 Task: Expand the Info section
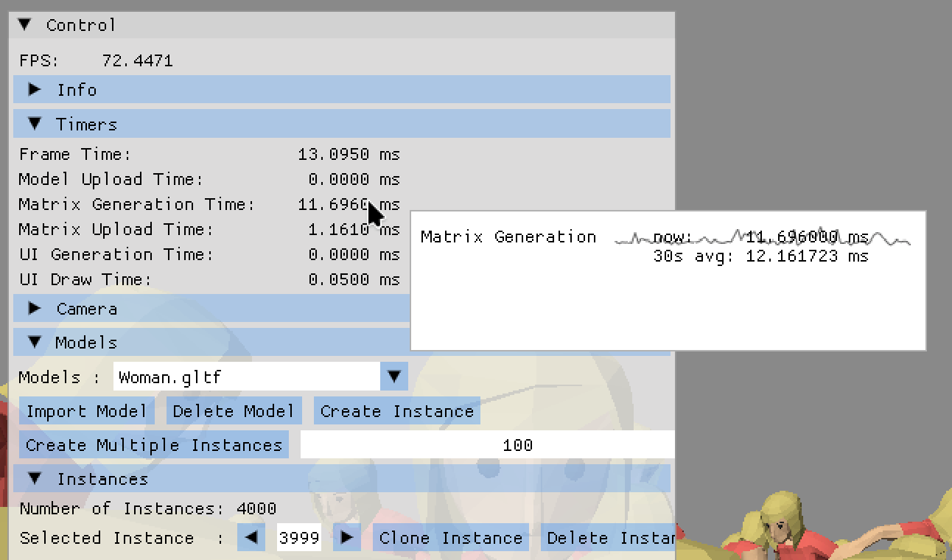(x=35, y=90)
